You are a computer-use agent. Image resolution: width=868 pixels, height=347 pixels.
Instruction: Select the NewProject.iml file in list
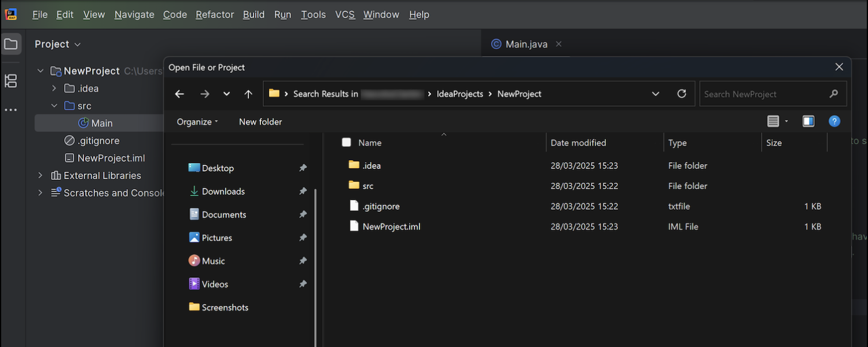pos(391,227)
